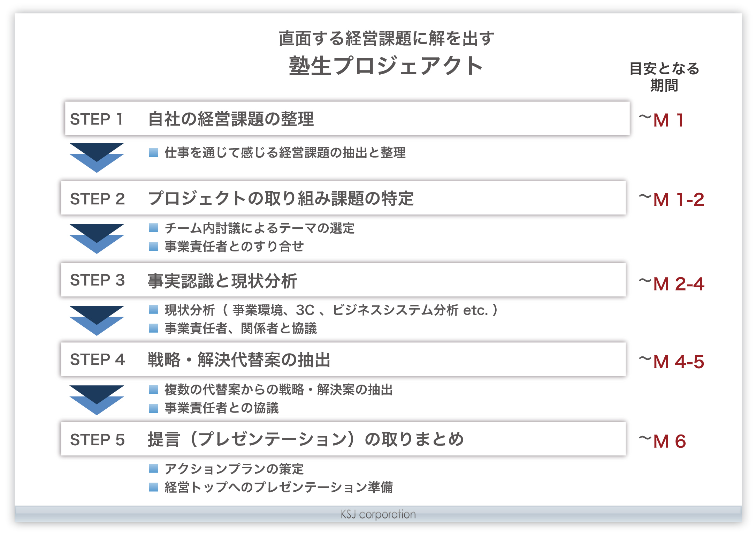Click the KSJ corporation footer text
The height and width of the screenshot is (537, 756).
(378, 514)
